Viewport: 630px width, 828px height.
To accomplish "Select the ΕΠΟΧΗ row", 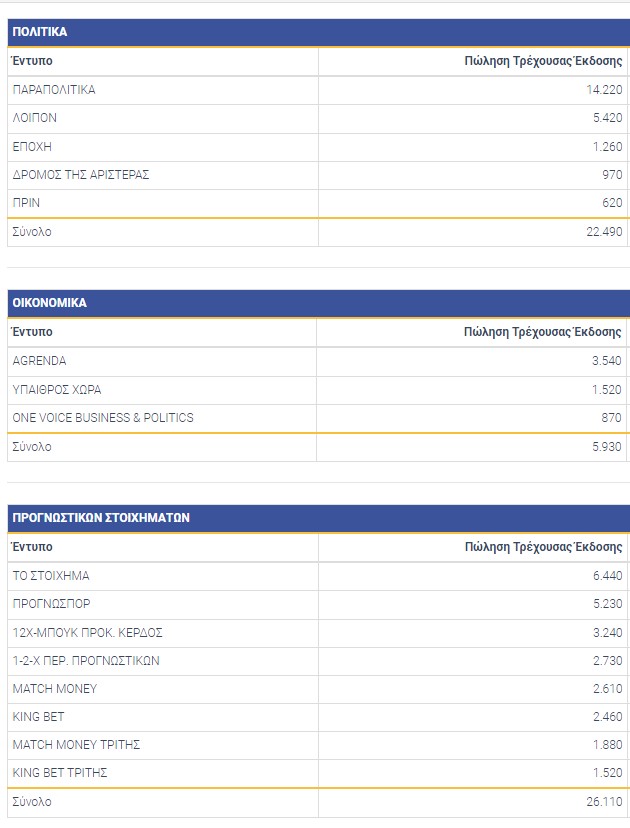I will click(318, 147).
